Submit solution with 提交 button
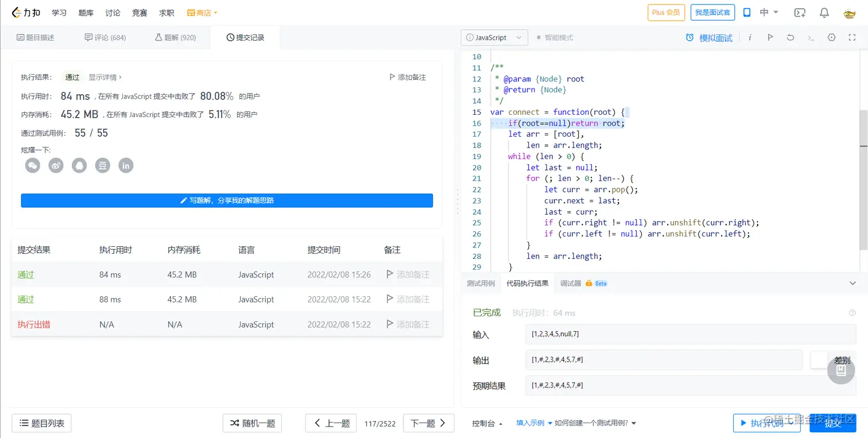Image resolution: width=868 pixels, height=438 pixels. point(833,423)
